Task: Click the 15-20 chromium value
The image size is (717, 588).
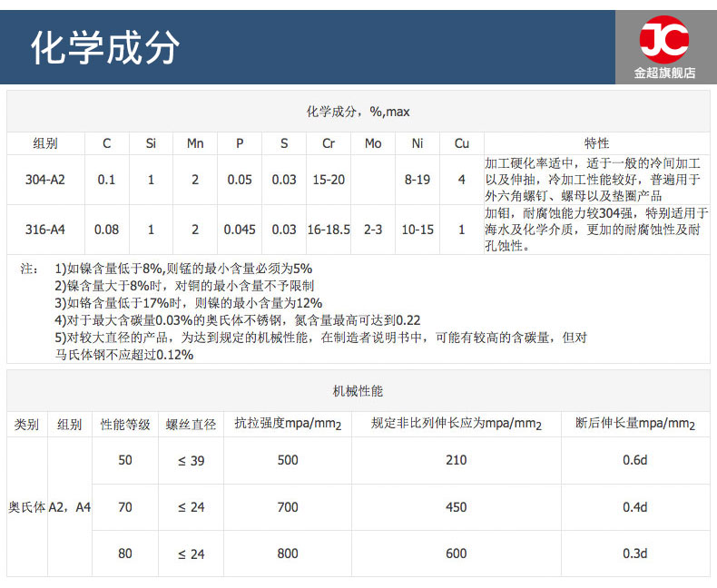Action: tap(329, 180)
